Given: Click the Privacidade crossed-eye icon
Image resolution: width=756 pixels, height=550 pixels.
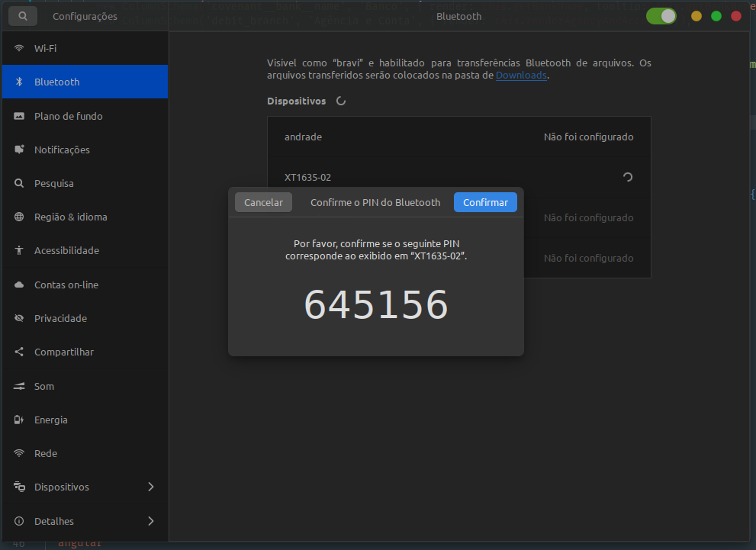Looking at the screenshot, I should (19, 318).
